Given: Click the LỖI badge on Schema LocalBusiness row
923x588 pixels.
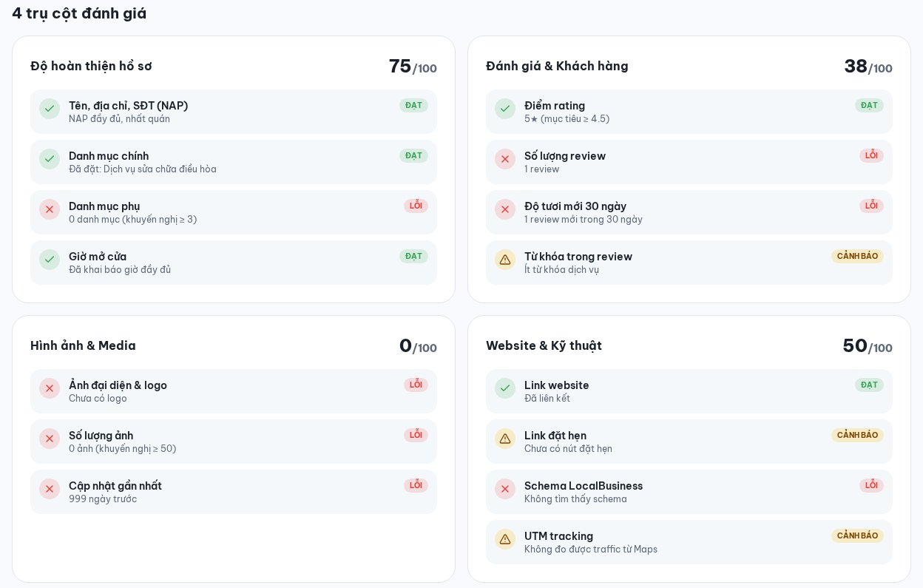Looking at the screenshot, I should click(x=871, y=485).
